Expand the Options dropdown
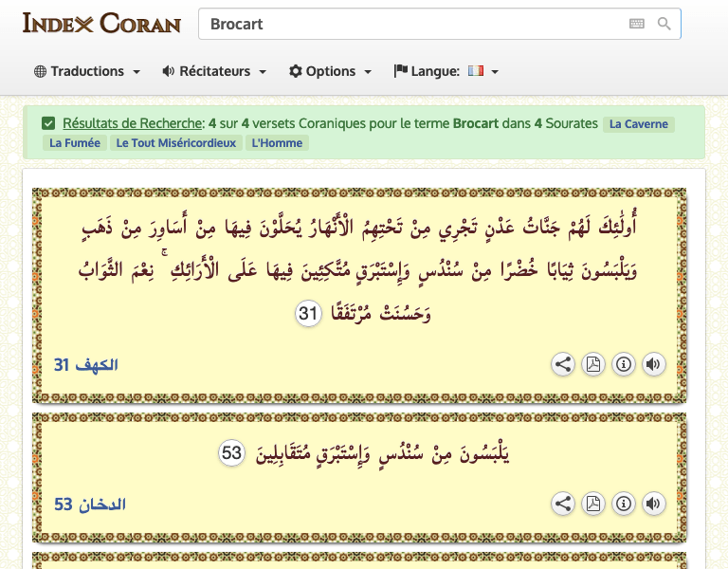 click(x=330, y=71)
